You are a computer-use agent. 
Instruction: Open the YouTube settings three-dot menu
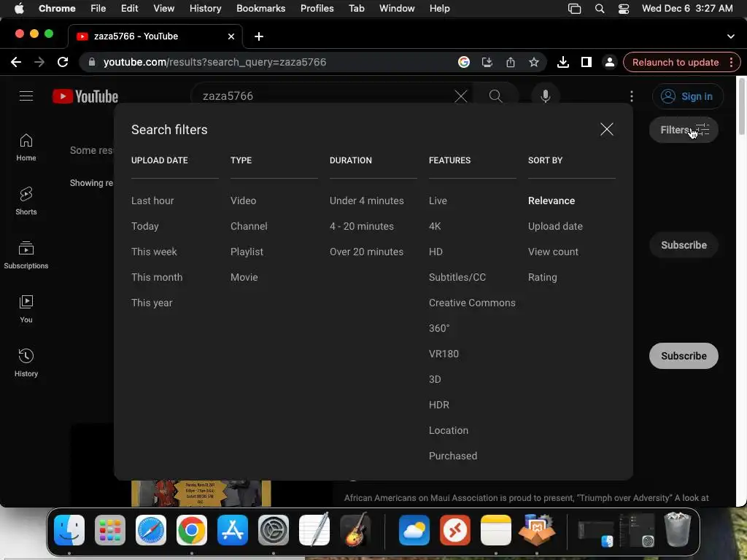click(632, 96)
